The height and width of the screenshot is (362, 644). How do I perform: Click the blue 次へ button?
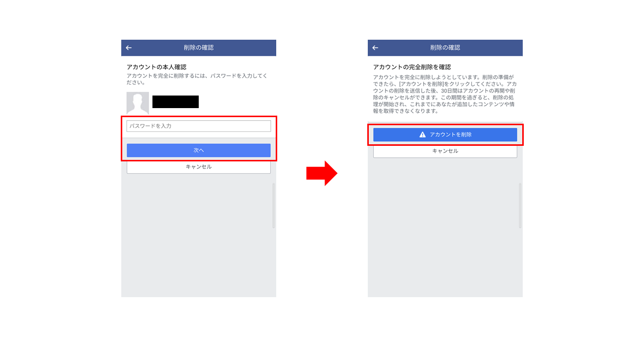[x=199, y=150]
